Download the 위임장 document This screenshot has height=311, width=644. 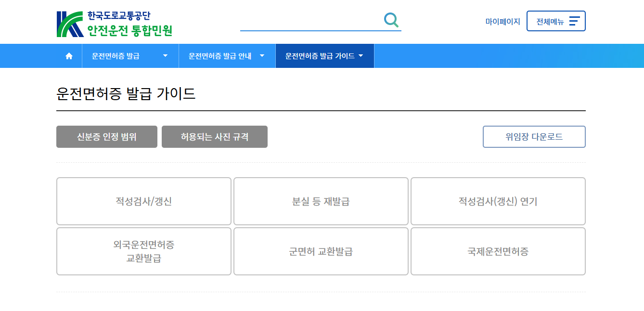pyautogui.click(x=534, y=137)
